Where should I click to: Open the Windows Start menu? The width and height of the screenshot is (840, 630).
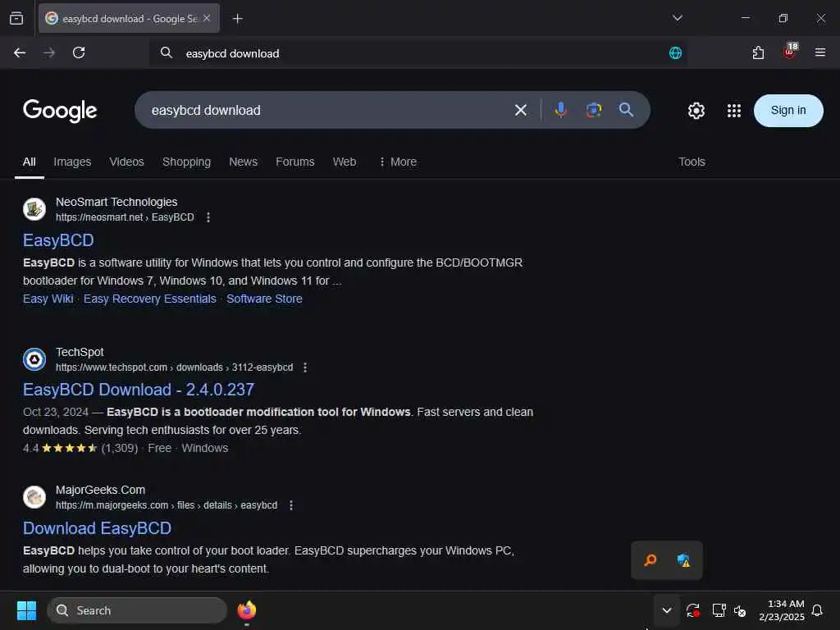click(26, 610)
